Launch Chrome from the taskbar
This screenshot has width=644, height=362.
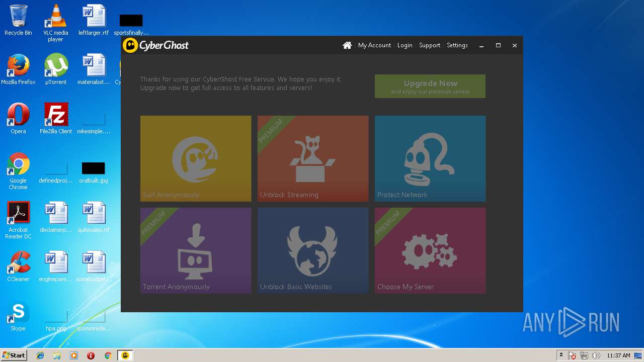(108, 355)
